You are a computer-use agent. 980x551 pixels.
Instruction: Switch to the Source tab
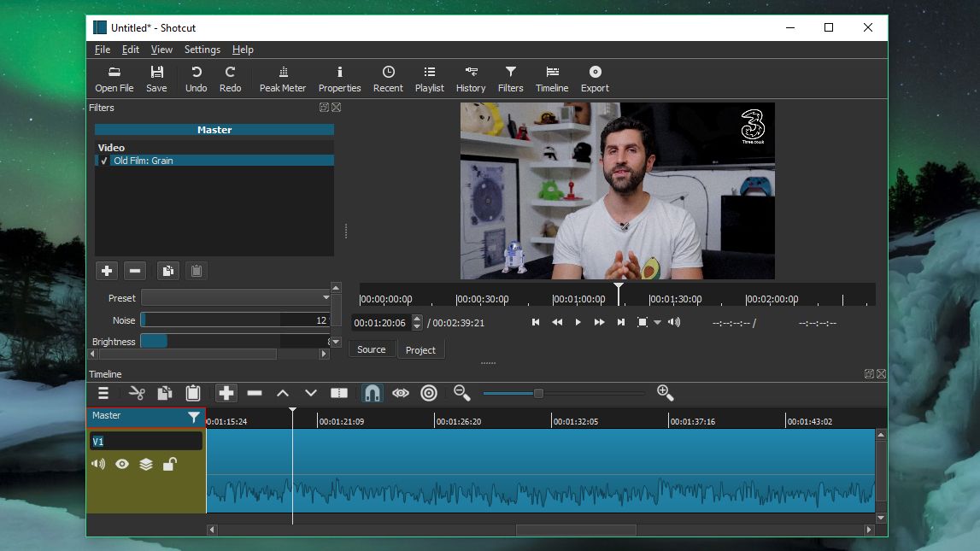(371, 349)
